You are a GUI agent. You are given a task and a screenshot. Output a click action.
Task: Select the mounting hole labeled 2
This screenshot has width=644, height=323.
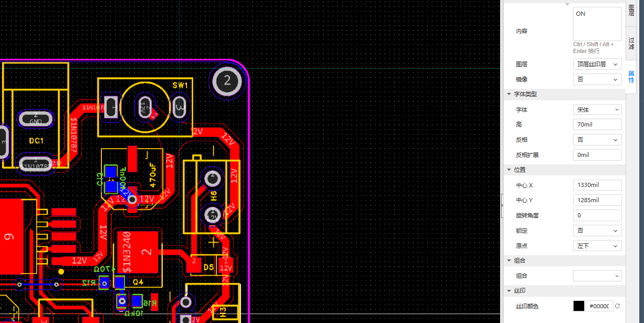[227, 80]
